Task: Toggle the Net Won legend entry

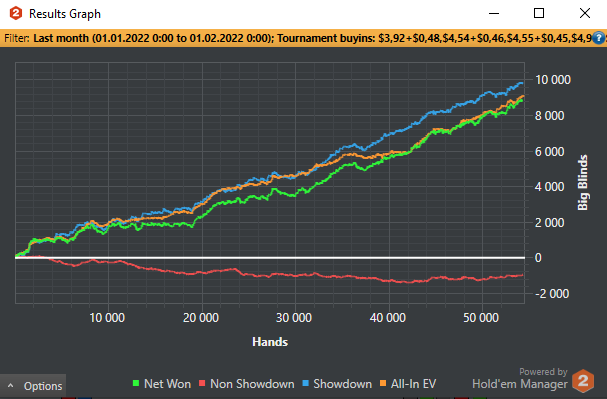Action: [x=162, y=384]
